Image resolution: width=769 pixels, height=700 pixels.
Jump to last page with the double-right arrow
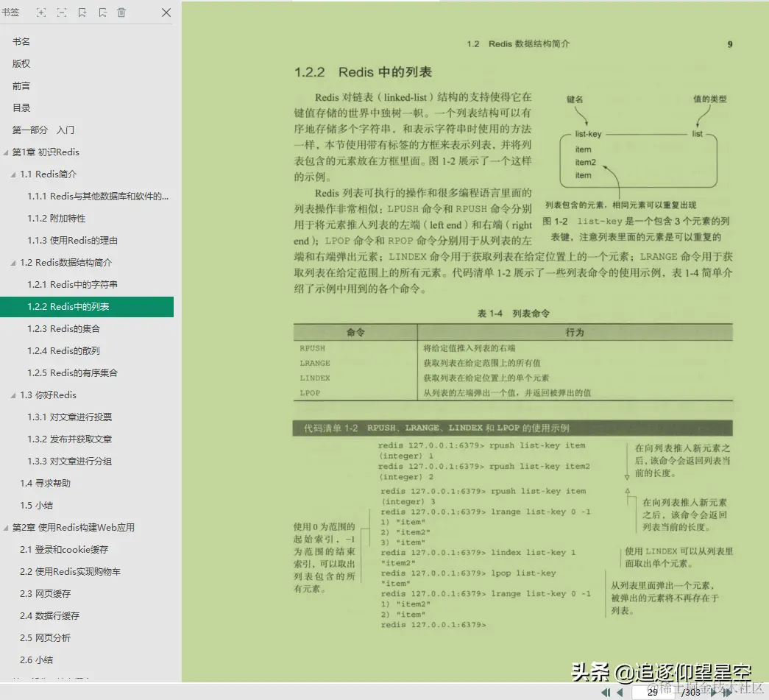click(728, 692)
